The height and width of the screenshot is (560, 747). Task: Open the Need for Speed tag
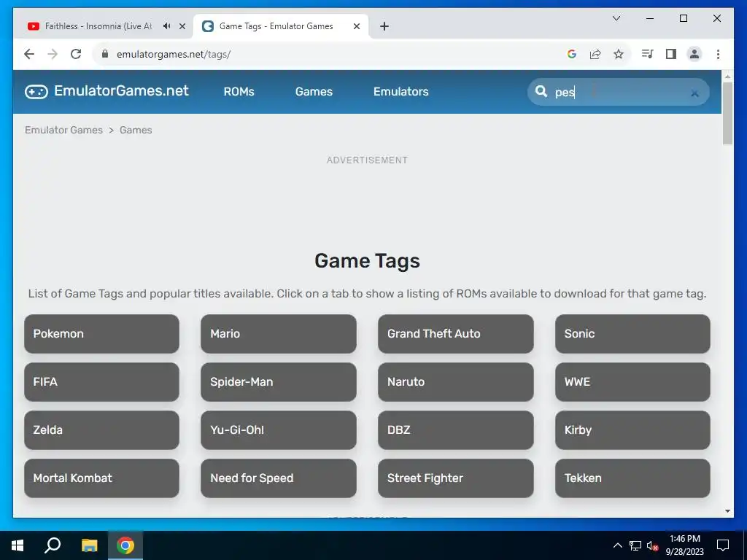click(279, 478)
